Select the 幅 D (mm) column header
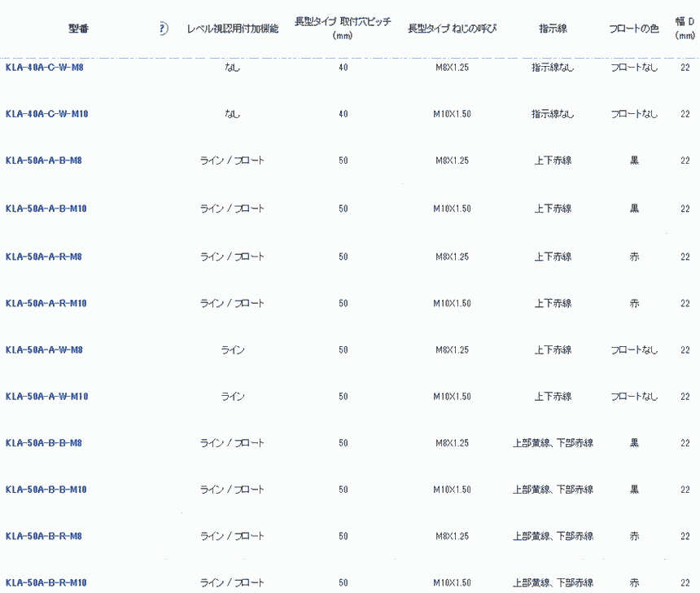This screenshot has width=700, height=593. (685, 29)
